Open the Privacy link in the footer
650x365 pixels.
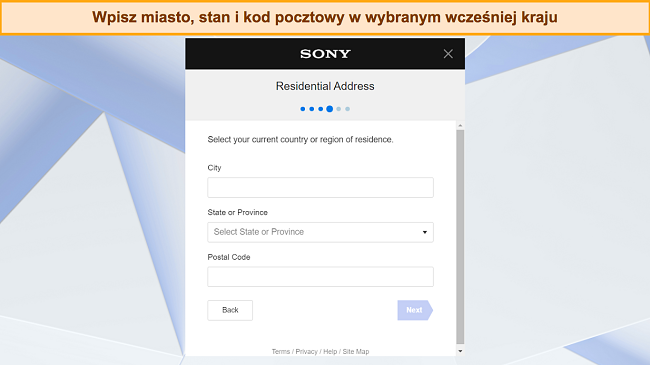[x=306, y=351]
